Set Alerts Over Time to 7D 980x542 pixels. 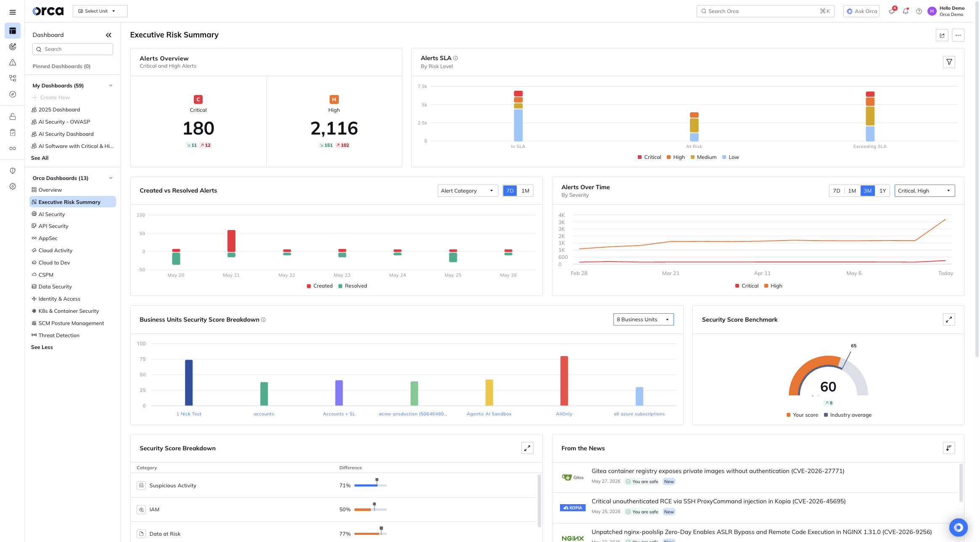pos(837,191)
